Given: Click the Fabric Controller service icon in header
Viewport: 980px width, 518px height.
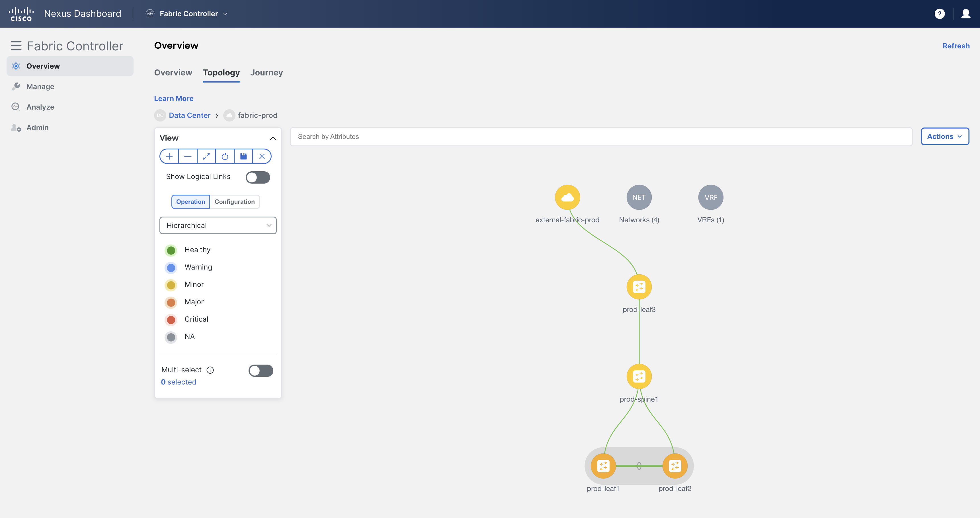Looking at the screenshot, I should click(x=150, y=14).
